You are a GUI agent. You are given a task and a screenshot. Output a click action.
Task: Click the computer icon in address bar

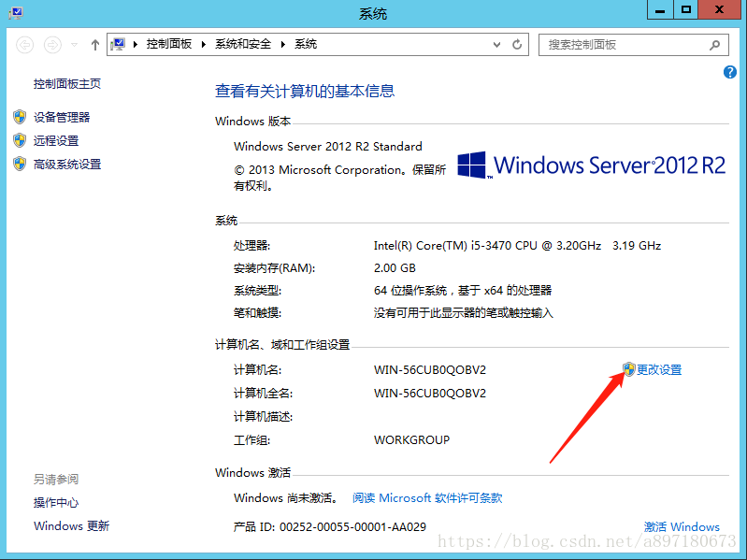pos(118,44)
